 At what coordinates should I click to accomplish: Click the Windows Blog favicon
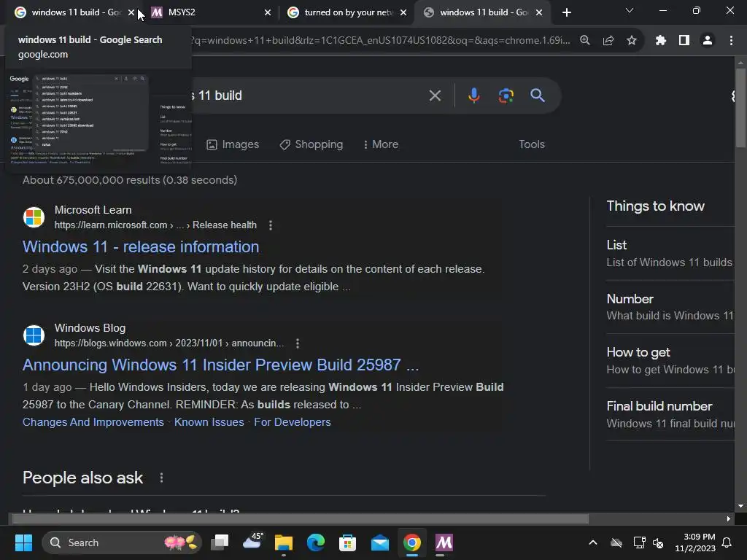point(34,335)
